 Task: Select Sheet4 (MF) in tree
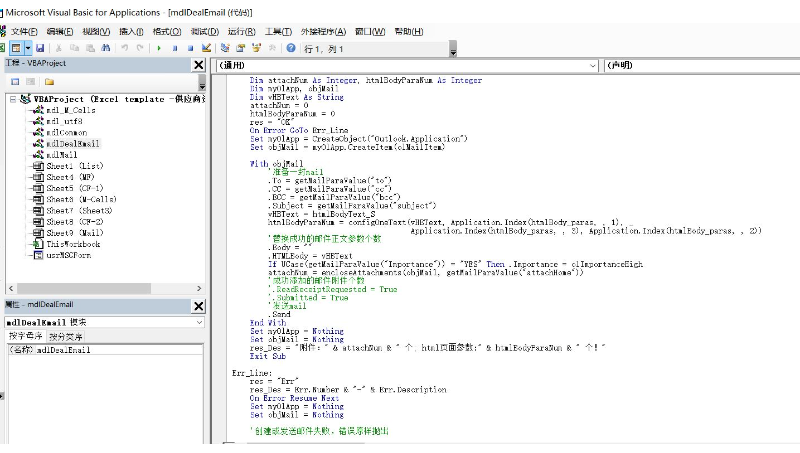click(x=70, y=178)
